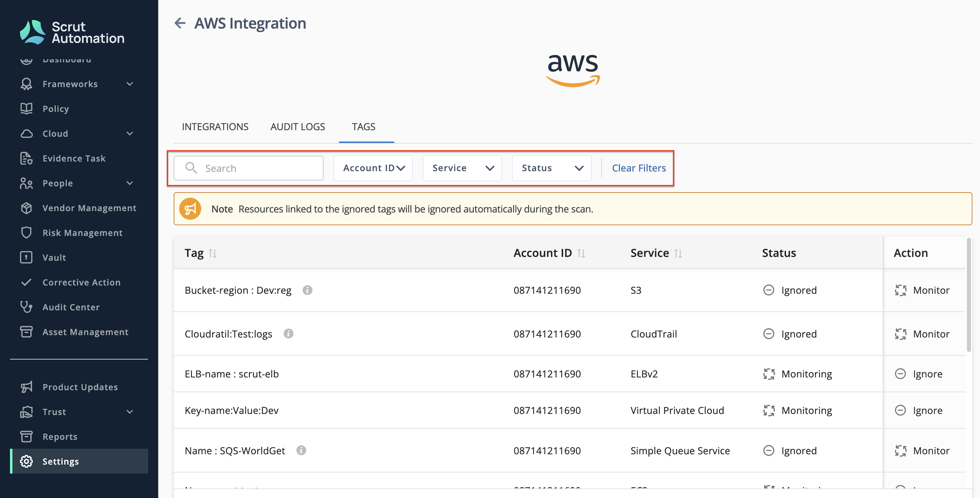Expand the Cloud menu chevron
980x498 pixels.
point(130,133)
